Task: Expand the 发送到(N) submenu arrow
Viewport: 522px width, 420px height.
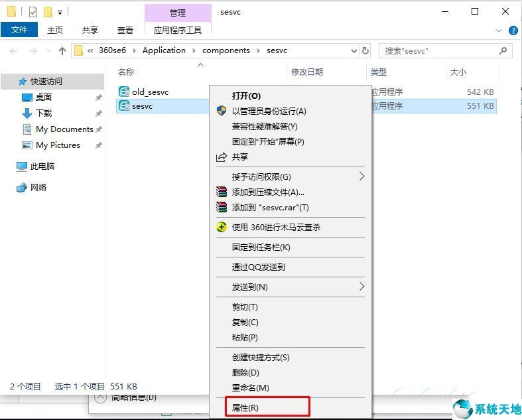Action: point(362,287)
